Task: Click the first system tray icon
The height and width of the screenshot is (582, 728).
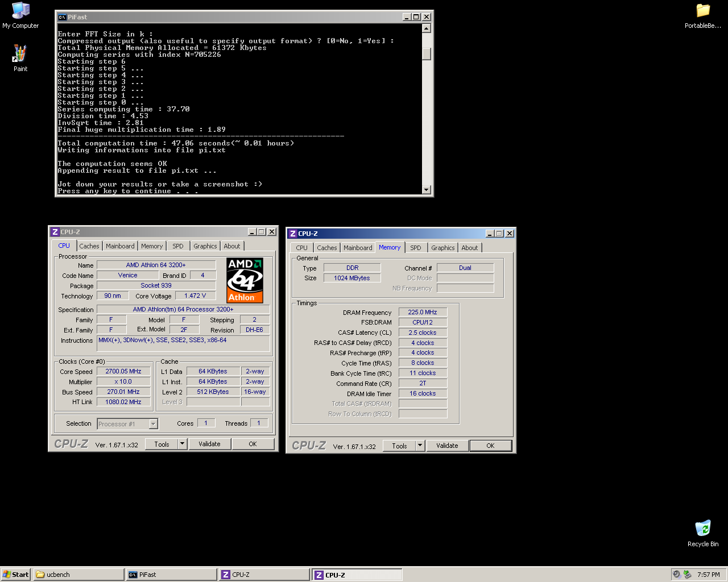Action: 677,575
